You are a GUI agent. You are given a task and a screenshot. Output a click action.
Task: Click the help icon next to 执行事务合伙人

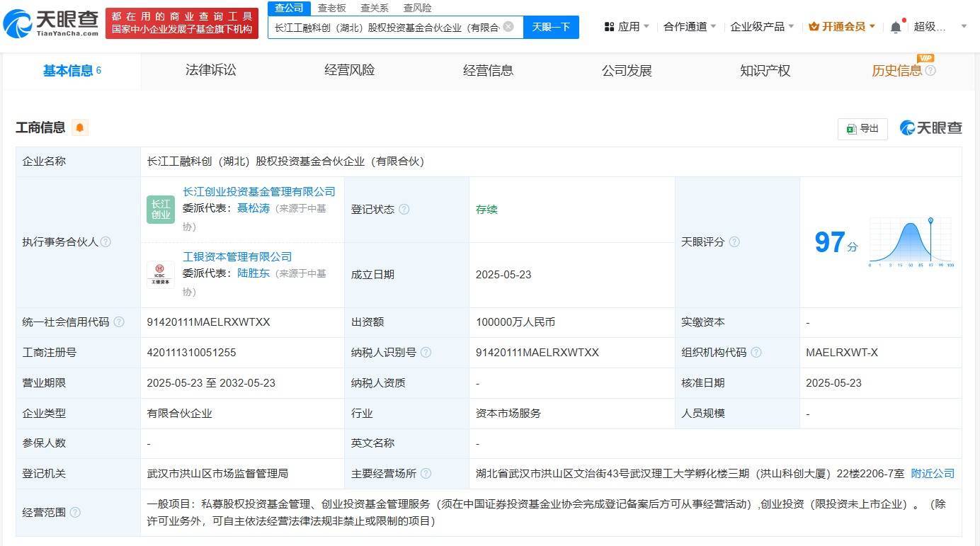[106, 242]
